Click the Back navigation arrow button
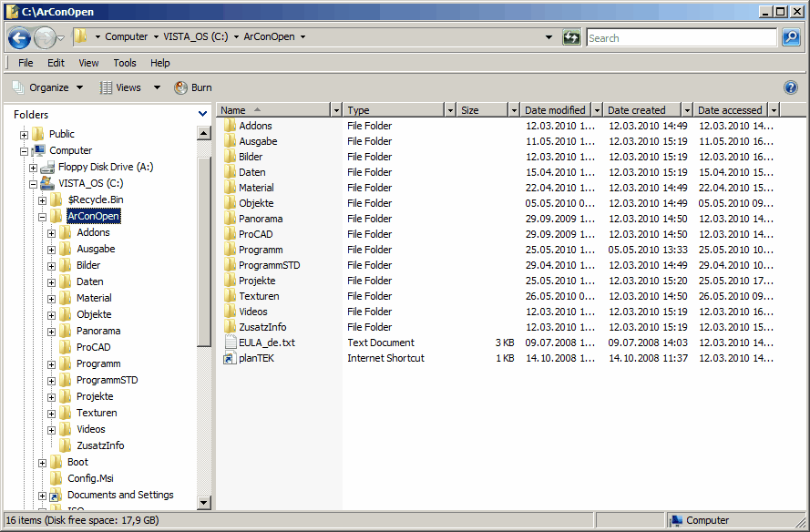The image size is (810, 532). tap(19, 37)
